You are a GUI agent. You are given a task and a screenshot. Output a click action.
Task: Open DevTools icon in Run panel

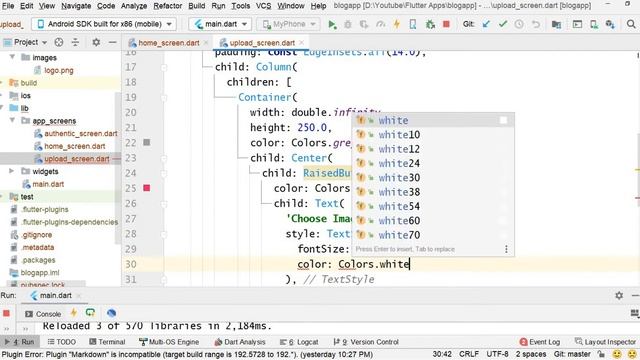(111, 313)
